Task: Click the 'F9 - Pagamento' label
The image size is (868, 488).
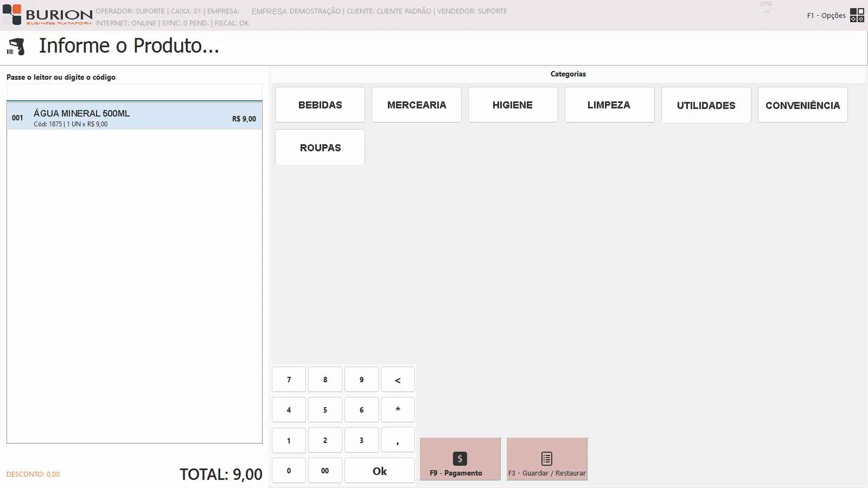Action: click(x=456, y=473)
